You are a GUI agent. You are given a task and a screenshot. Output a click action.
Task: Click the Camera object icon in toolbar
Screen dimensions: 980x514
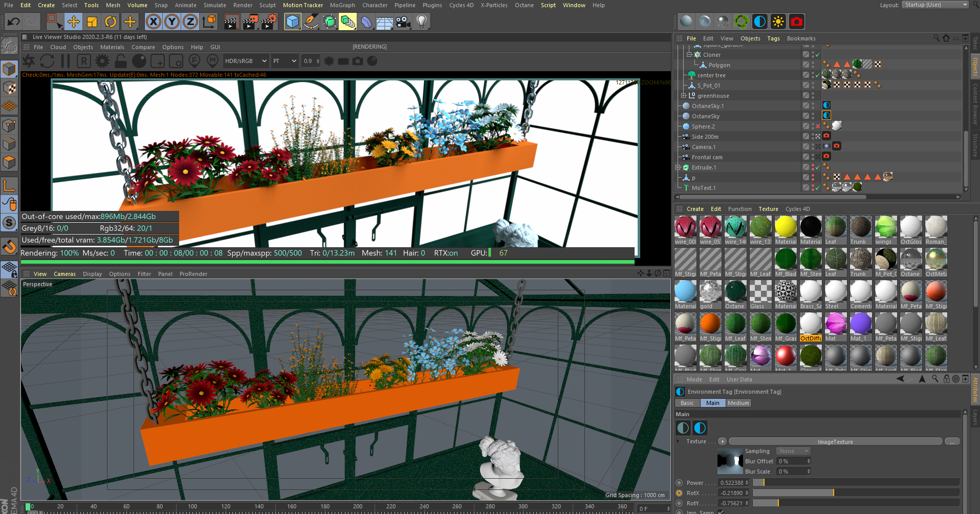click(x=403, y=22)
